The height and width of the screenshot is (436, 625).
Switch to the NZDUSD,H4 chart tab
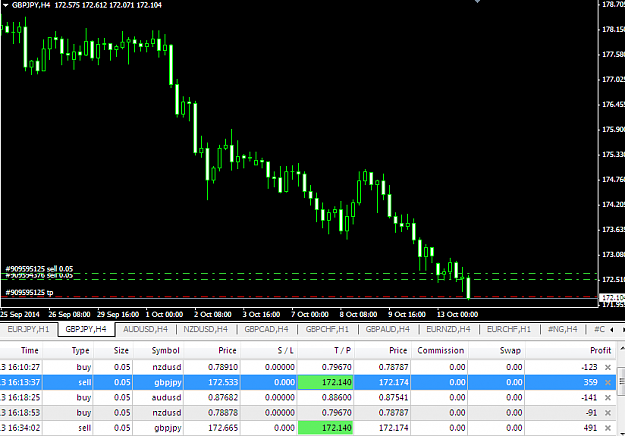pos(205,329)
